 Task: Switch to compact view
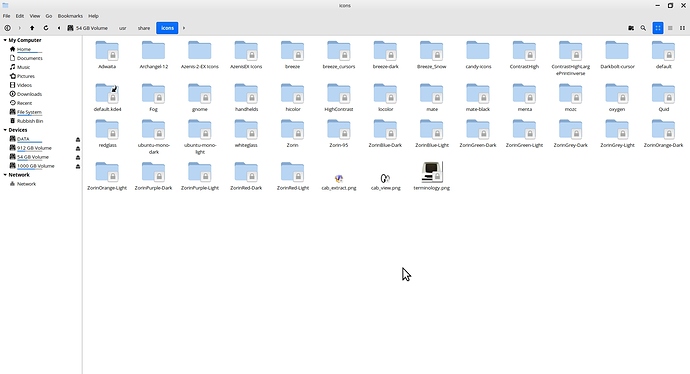683,28
